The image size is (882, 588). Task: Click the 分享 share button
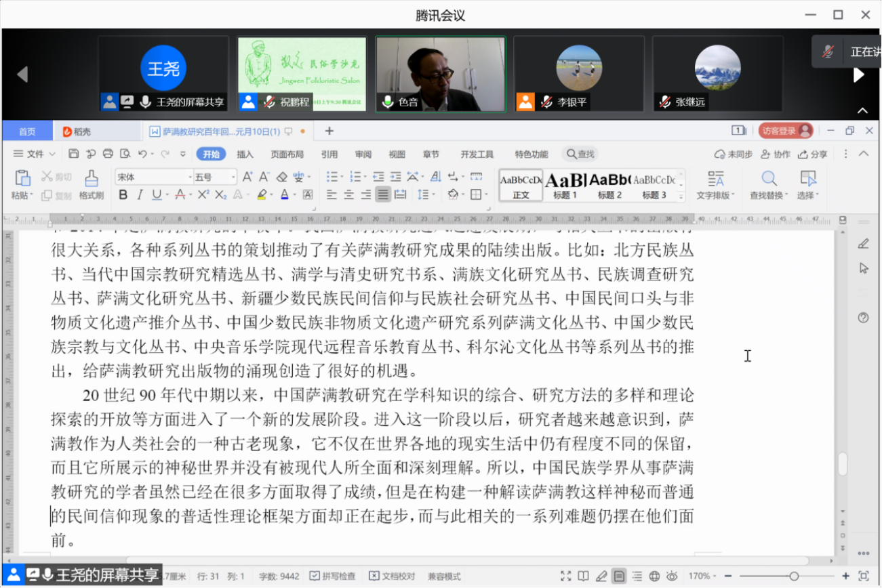(813, 154)
